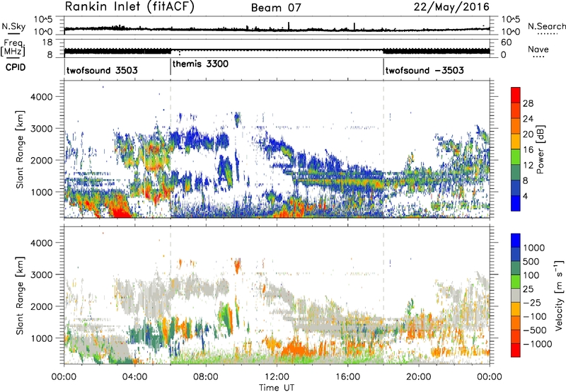Click the '08:00' time tick label

click(x=206, y=377)
